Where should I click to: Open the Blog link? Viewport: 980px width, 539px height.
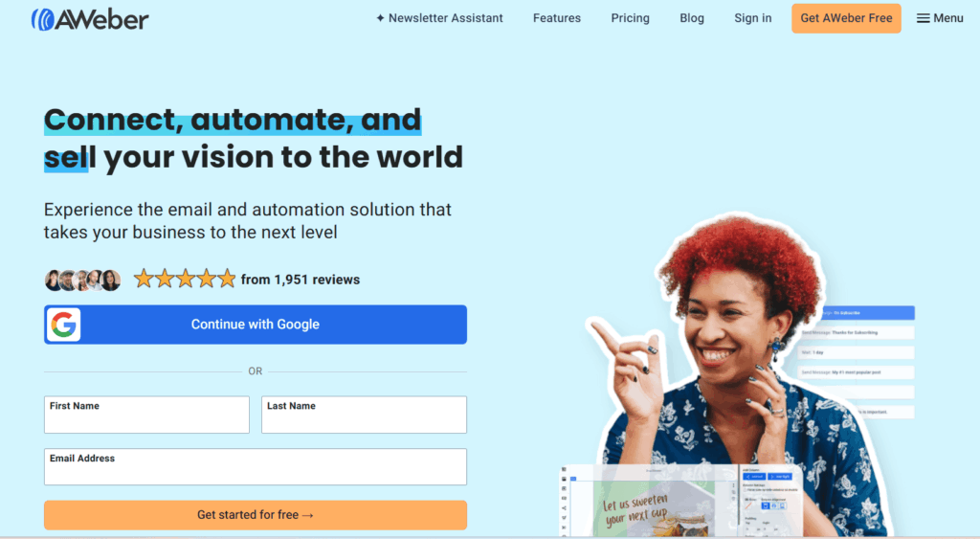(692, 18)
